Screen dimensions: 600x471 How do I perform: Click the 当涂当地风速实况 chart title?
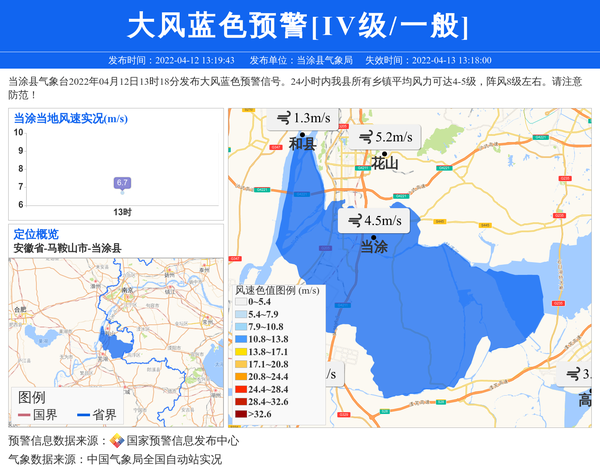point(70,118)
